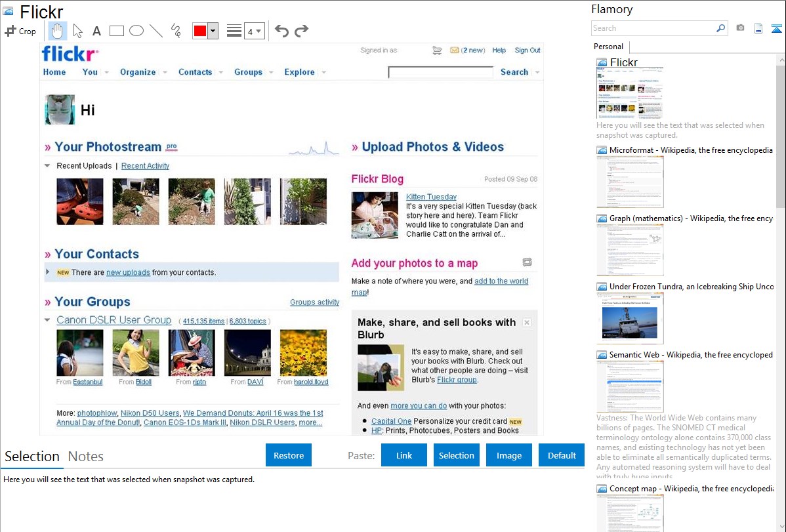Click the map icon next to Add your photos
The width and height of the screenshot is (786, 532).
527,262
